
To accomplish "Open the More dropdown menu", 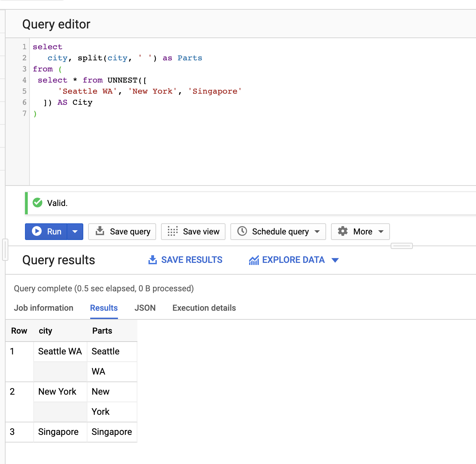I will click(381, 231).
